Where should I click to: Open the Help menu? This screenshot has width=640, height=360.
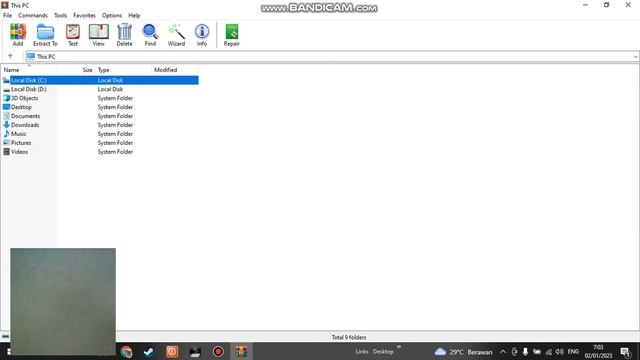134,16
